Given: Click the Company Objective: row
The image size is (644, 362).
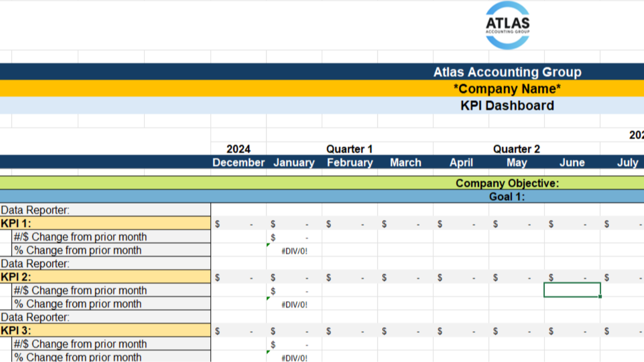Looking at the screenshot, I should tap(322, 183).
